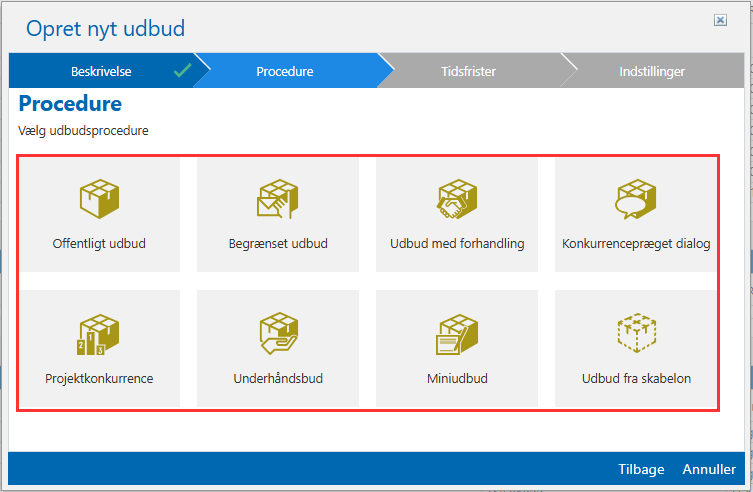Image resolution: width=753 pixels, height=492 pixels.
Task: Go to the Beskrivelse wizard step
Action: click(x=101, y=72)
